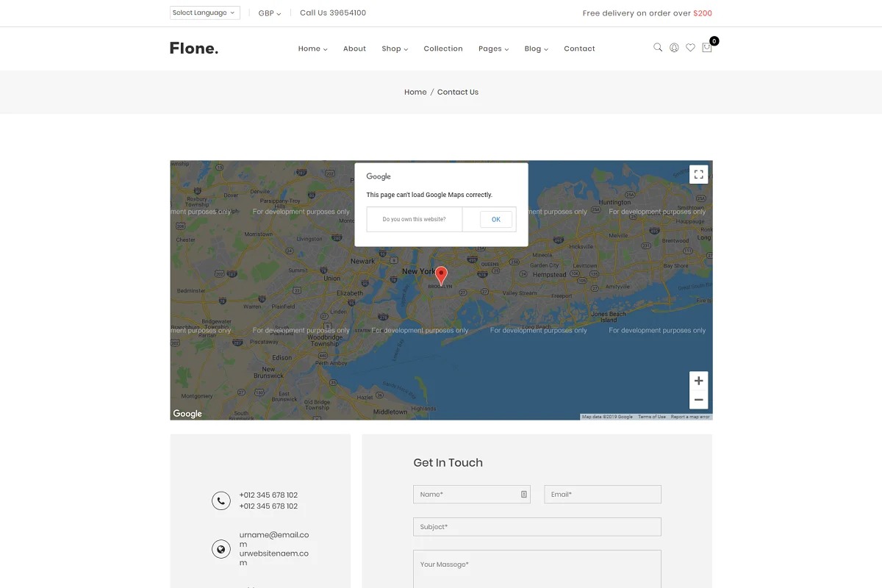Screen dimensions: 882x588
Task: Click the 'Do you own this website?' link
Action: click(414, 219)
